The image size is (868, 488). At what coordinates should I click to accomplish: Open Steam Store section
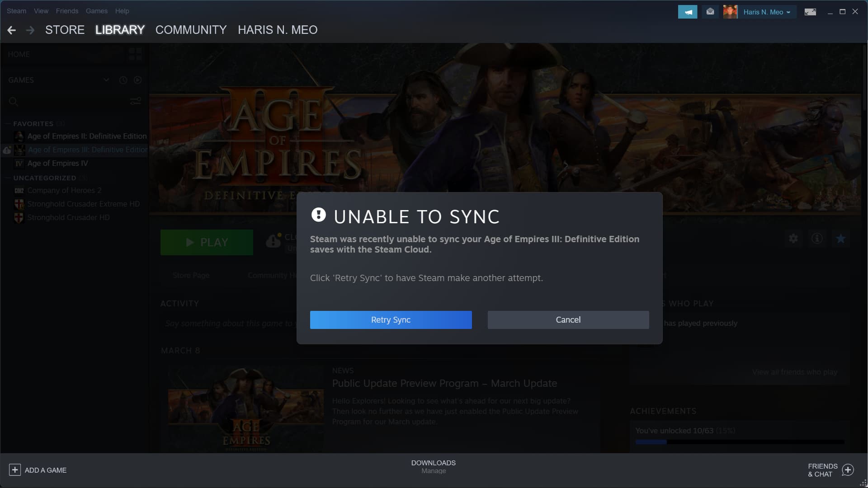pyautogui.click(x=64, y=30)
